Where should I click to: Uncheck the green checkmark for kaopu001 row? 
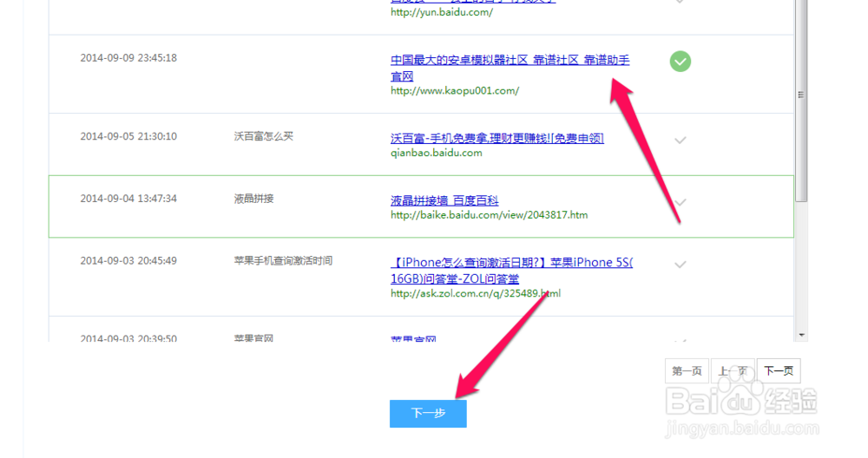(681, 62)
